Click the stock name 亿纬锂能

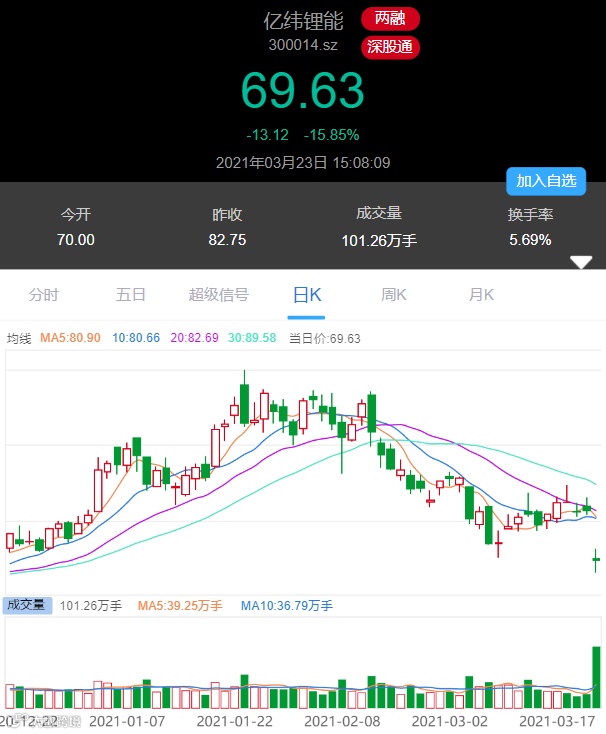point(303,21)
